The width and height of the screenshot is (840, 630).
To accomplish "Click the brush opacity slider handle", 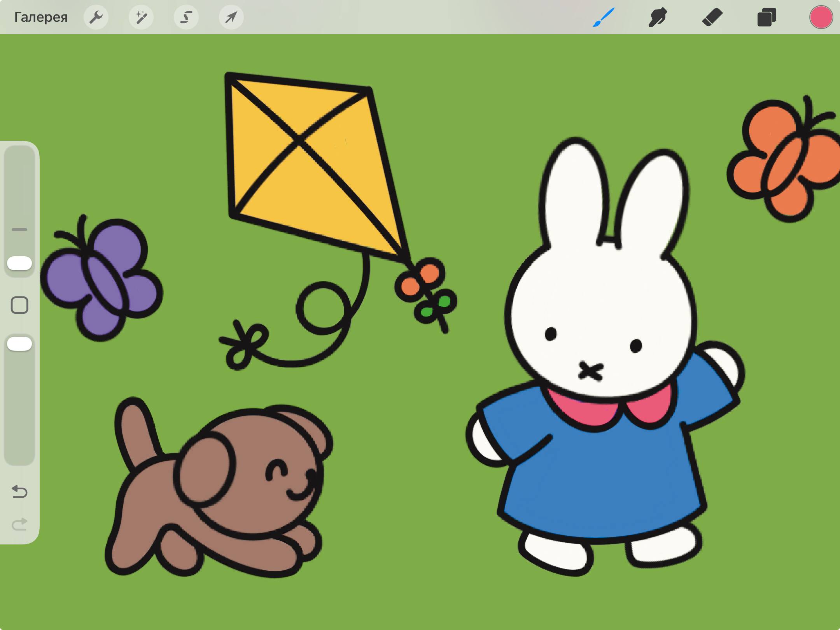I will click(19, 344).
